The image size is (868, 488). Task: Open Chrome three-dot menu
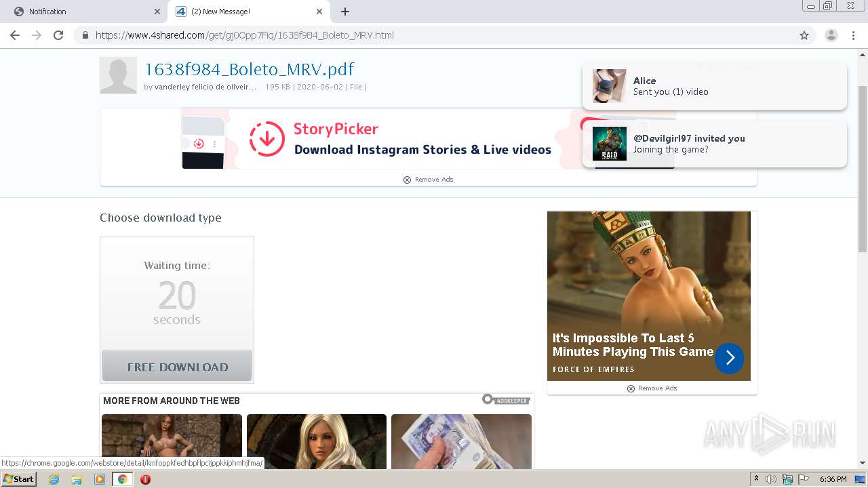(854, 35)
